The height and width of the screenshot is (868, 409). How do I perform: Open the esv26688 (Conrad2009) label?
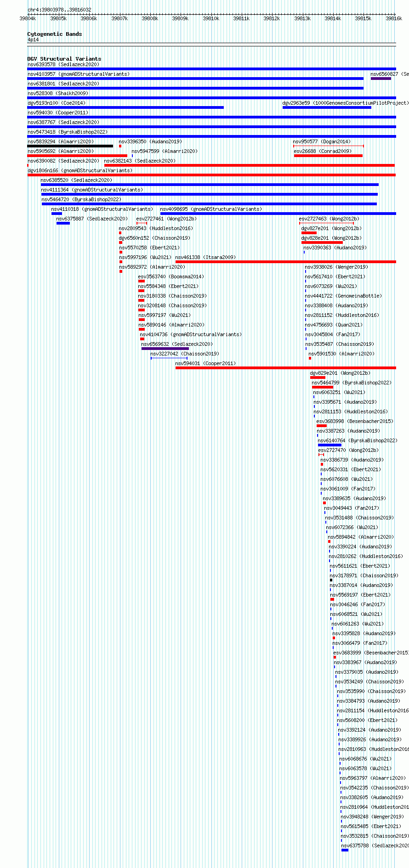(323, 151)
